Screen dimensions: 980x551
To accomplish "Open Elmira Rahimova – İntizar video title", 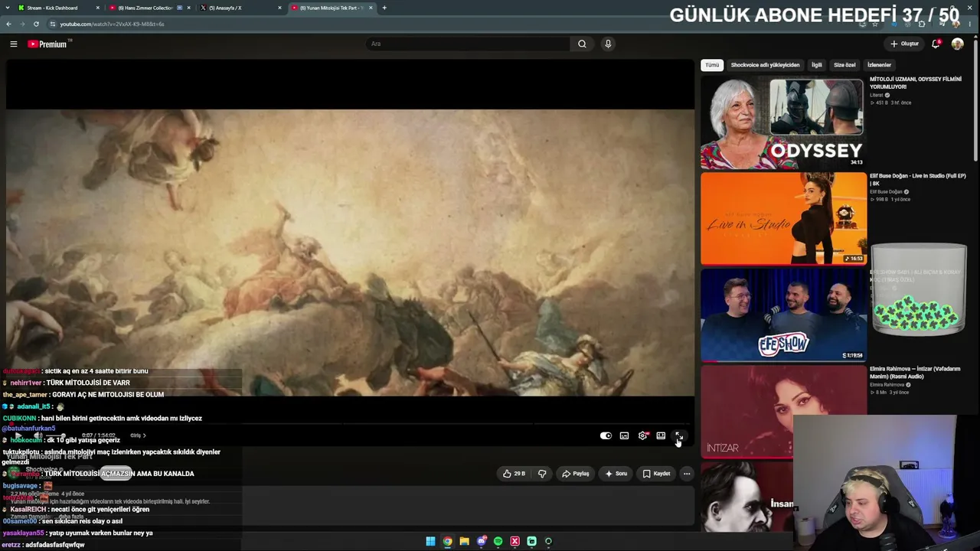I will click(915, 372).
